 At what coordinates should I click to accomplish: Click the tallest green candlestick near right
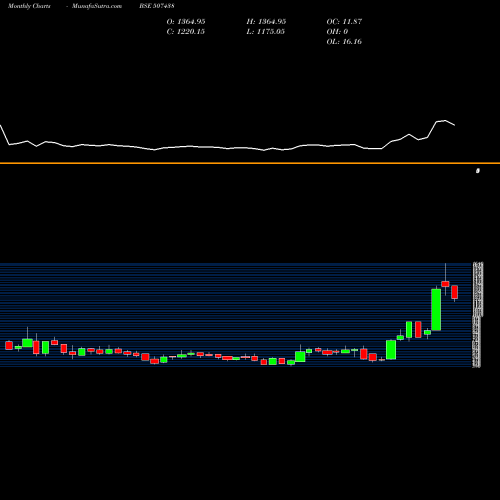pyautogui.click(x=436, y=310)
